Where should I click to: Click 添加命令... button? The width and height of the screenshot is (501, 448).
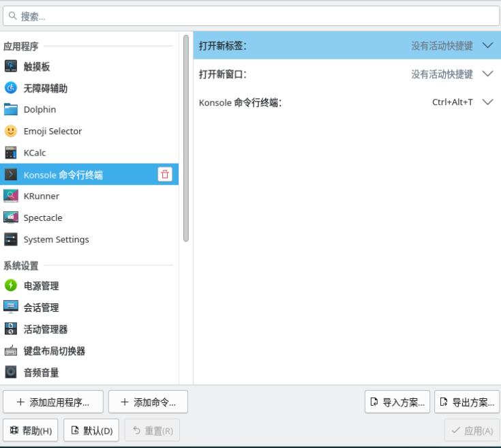click(148, 402)
